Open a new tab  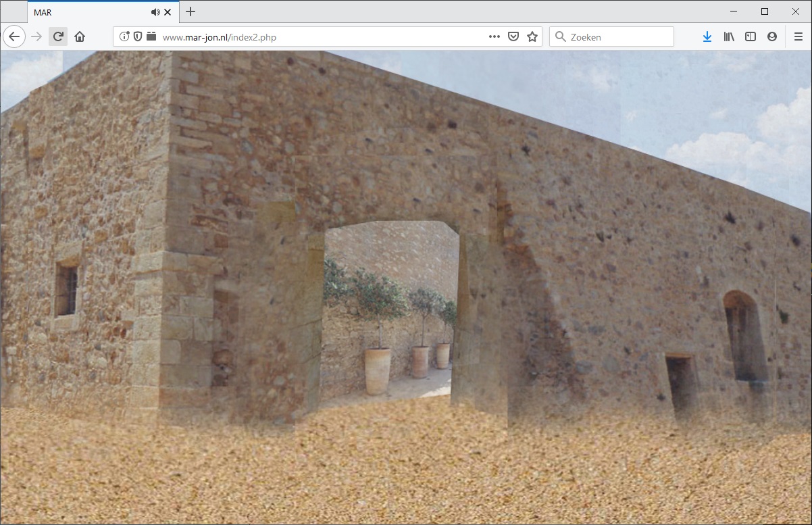pyautogui.click(x=191, y=11)
